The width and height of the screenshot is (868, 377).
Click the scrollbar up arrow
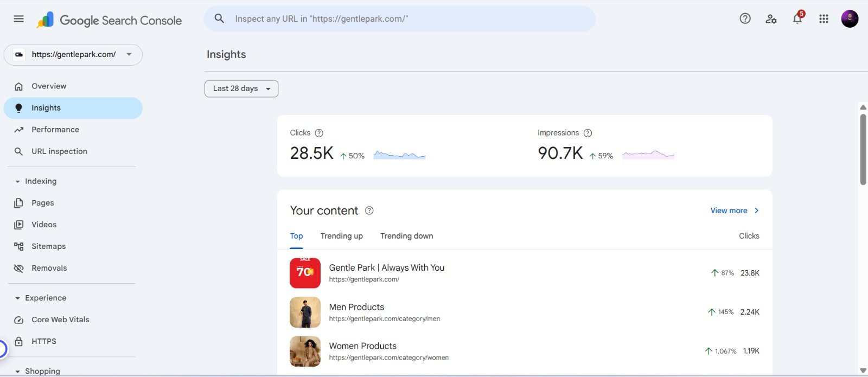863,107
